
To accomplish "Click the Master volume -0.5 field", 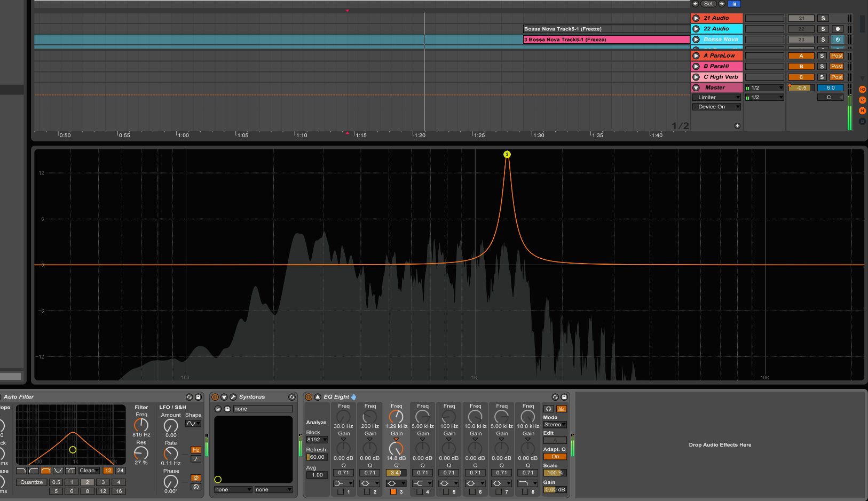I will 801,88.
